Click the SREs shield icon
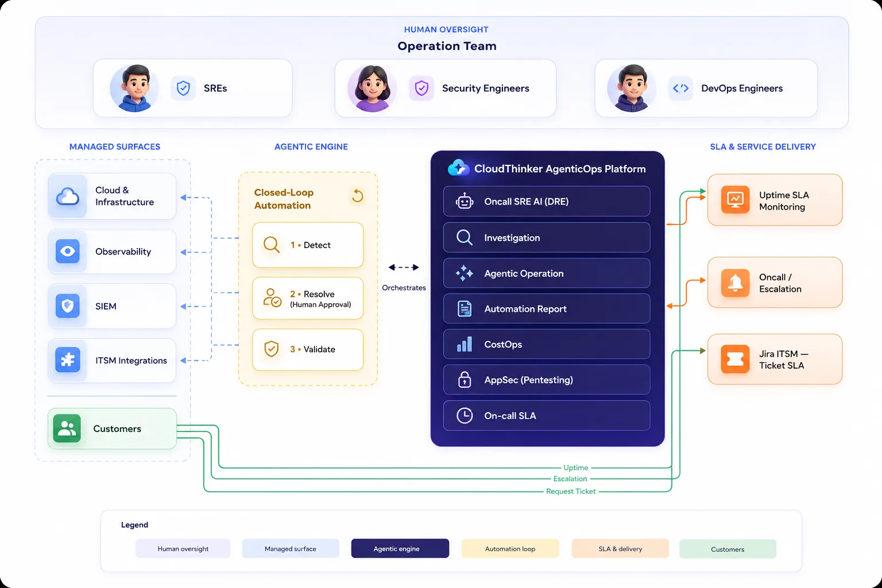 [x=183, y=88]
